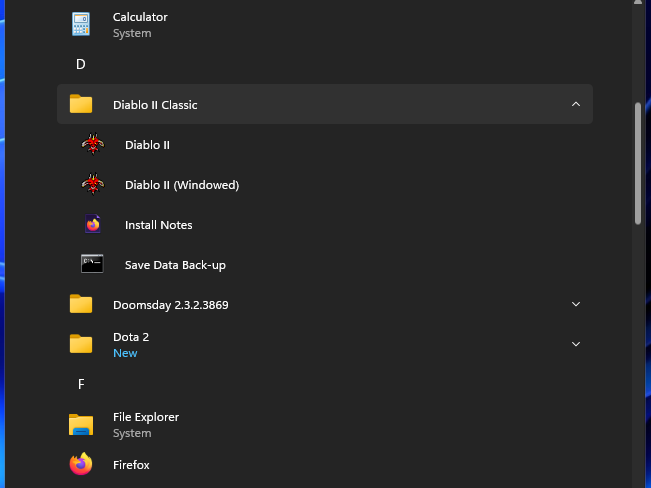651x488 pixels.
Task: Expand the Dota 2 folder chevron
Action: [575, 344]
